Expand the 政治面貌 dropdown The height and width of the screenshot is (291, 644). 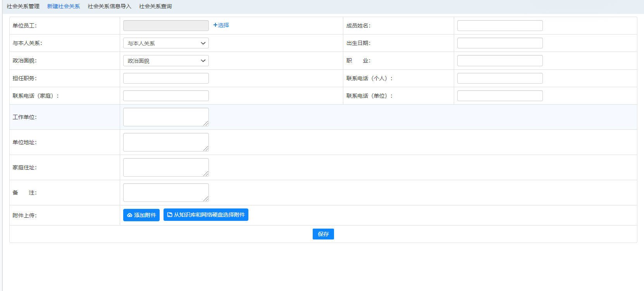pyautogui.click(x=166, y=61)
